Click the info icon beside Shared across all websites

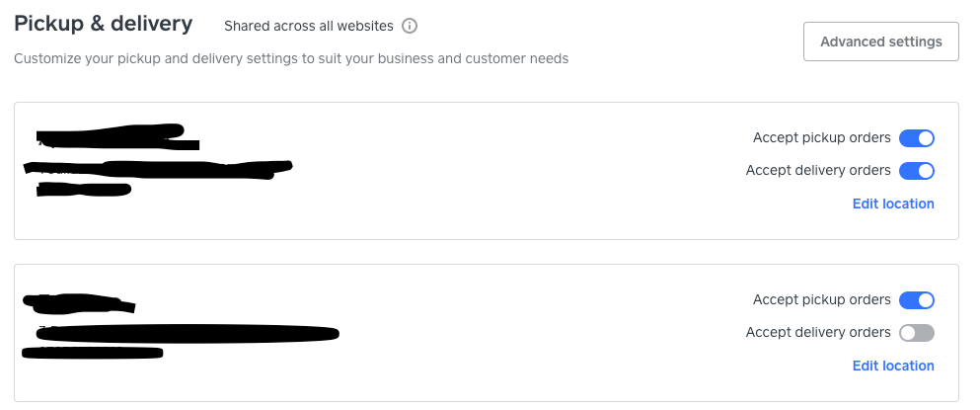[411, 26]
